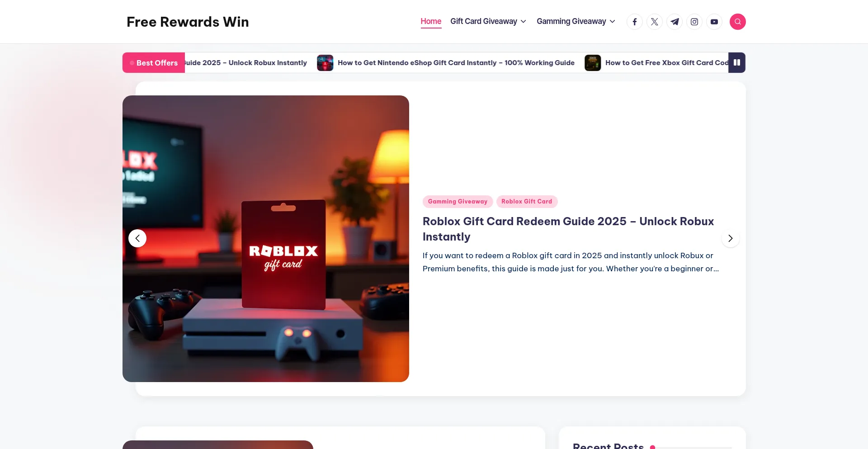
Task: Open the Instagram social icon
Action: (x=694, y=22)
